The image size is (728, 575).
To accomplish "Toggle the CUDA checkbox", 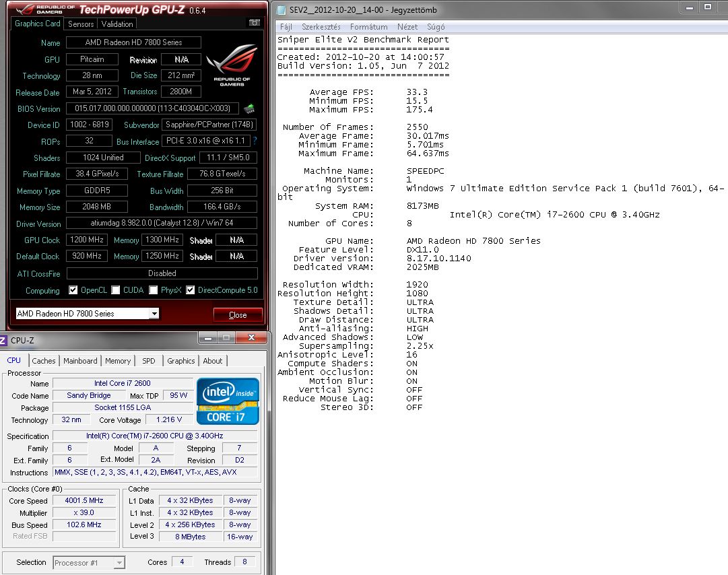I will tap(116, 290).
